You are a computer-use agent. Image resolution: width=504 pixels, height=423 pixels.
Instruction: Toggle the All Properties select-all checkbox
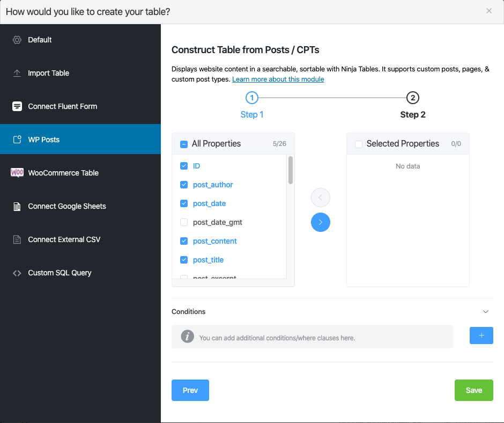coord(184,144)
